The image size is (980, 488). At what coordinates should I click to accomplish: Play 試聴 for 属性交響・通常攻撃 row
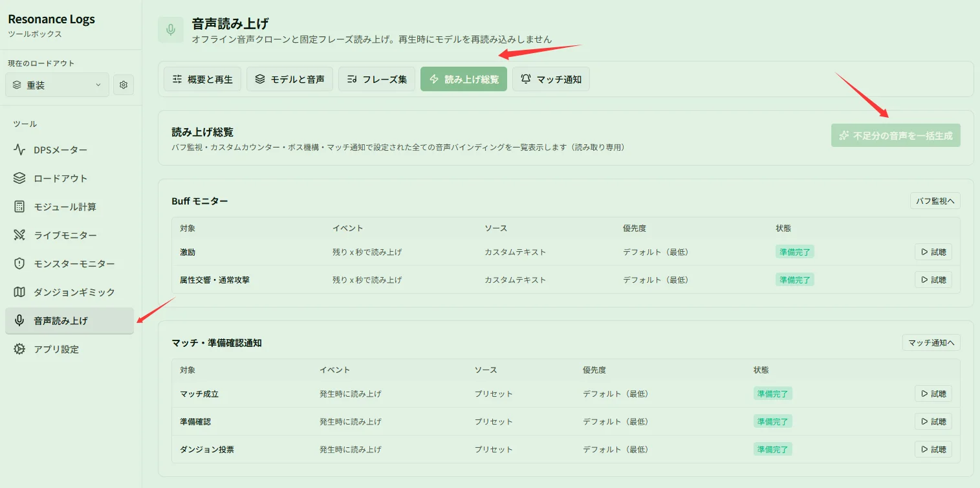point(933,280)
